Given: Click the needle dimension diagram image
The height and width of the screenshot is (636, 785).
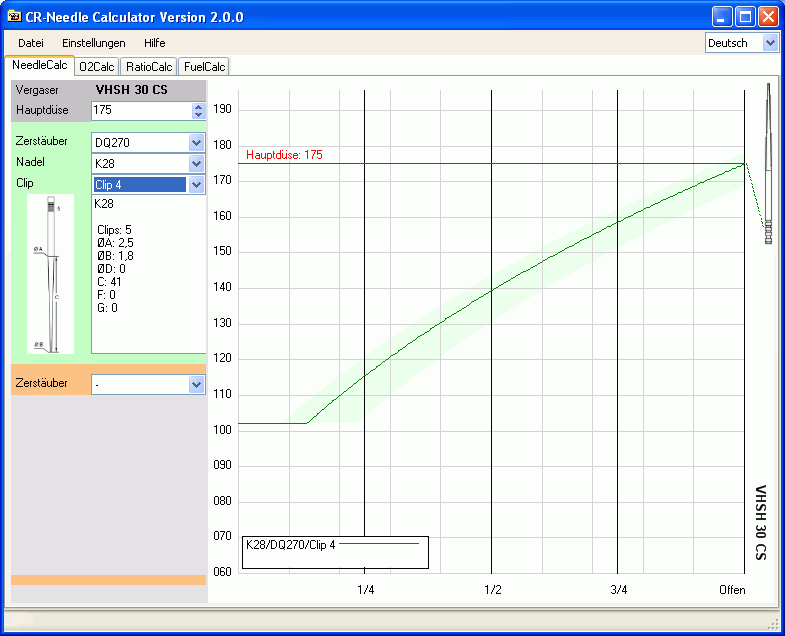Looking at the screenshot, I should 50,274.
